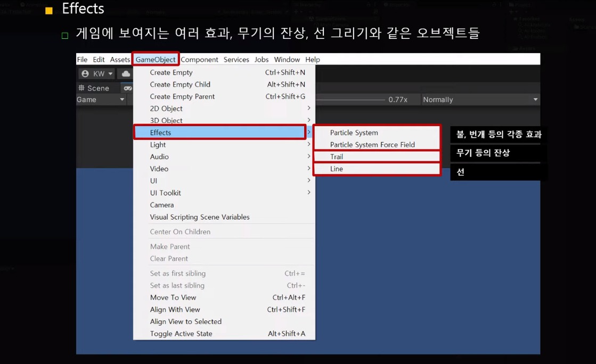Click Center On Children

(224, 232)
